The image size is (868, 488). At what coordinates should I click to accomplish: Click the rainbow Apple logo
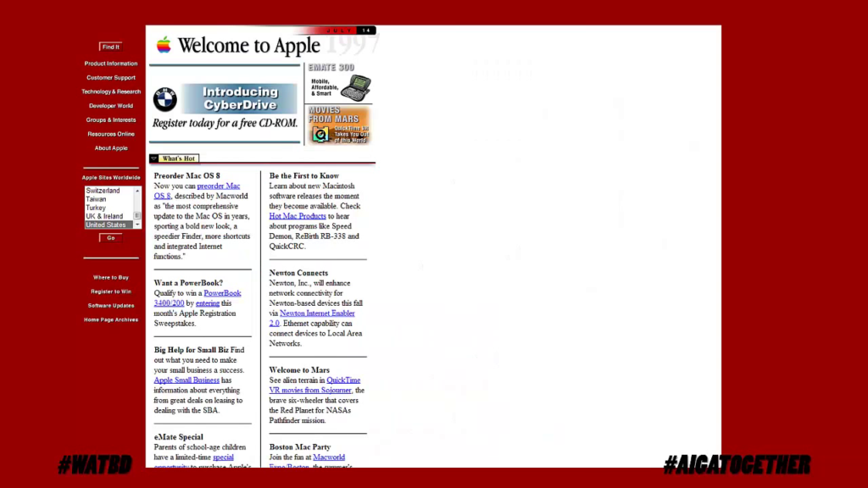pyautogui.click(x=164, y=45)
